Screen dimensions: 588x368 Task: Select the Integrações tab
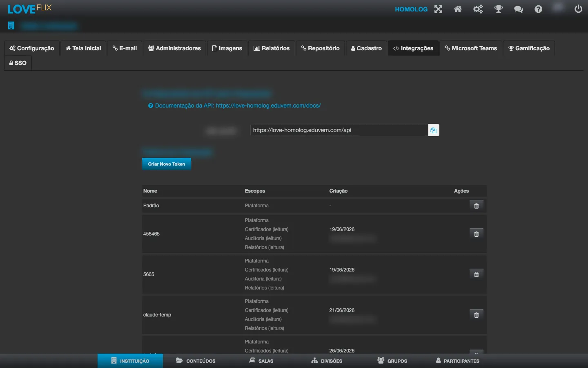[413, 48]
